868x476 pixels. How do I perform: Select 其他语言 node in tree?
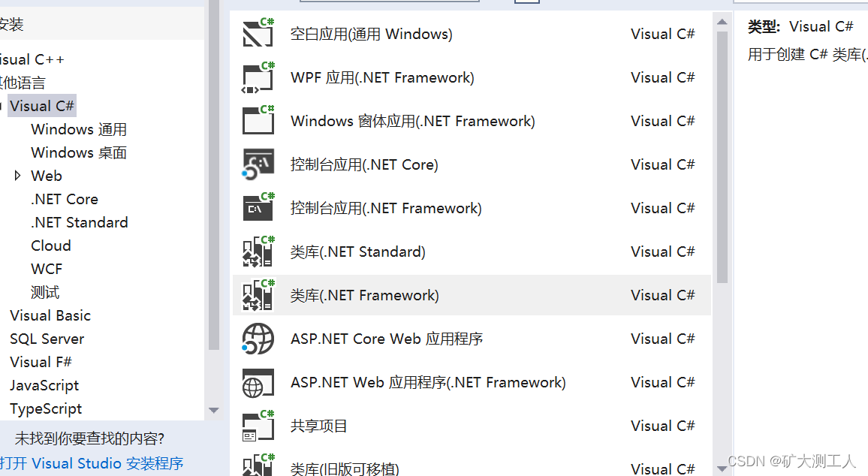(23, 83)
